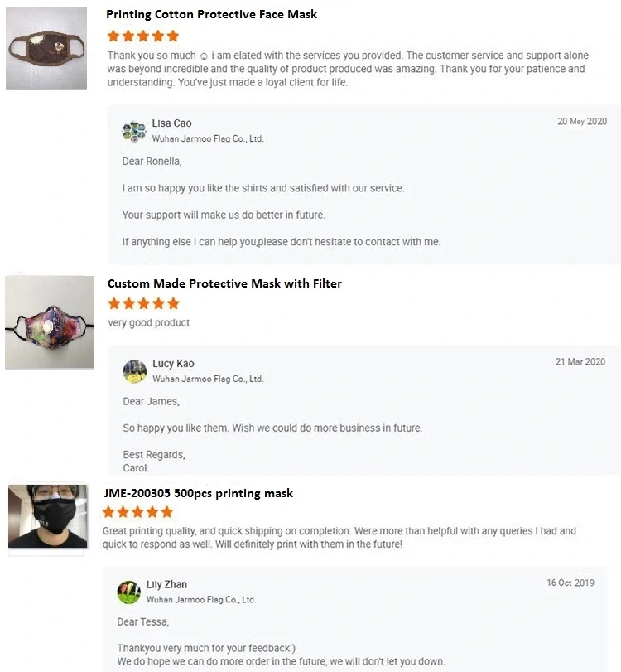The image size is (621, 672).
Task: Click Wuhan Jarmoo Flag Co. under Lucy Kao
Action: [x=207, y=379]
